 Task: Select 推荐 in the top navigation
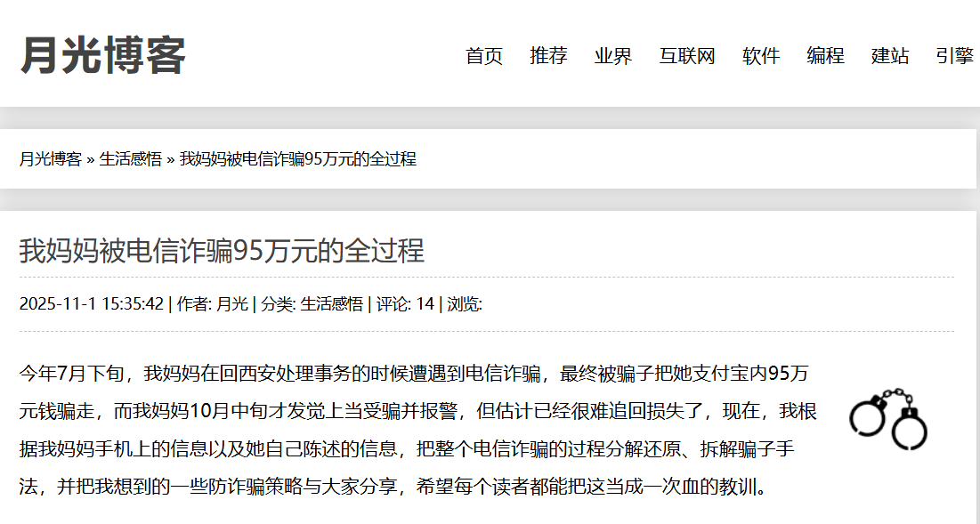coord(548,56)
